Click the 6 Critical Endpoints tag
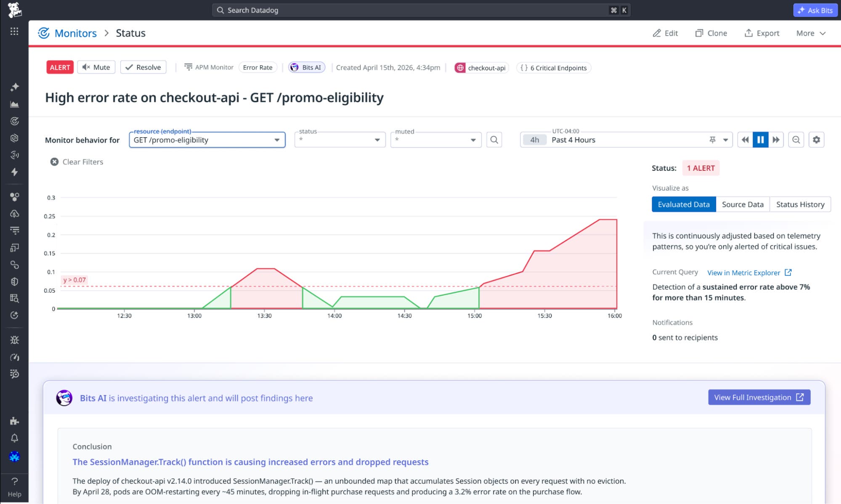This screenshot has height=504, width=841. (554, 68)
